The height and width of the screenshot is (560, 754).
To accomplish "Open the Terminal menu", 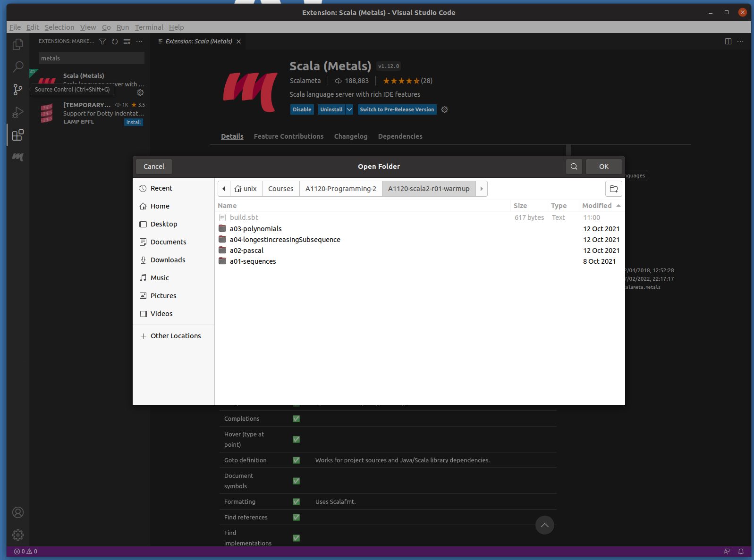I will (x=149, y=27).
